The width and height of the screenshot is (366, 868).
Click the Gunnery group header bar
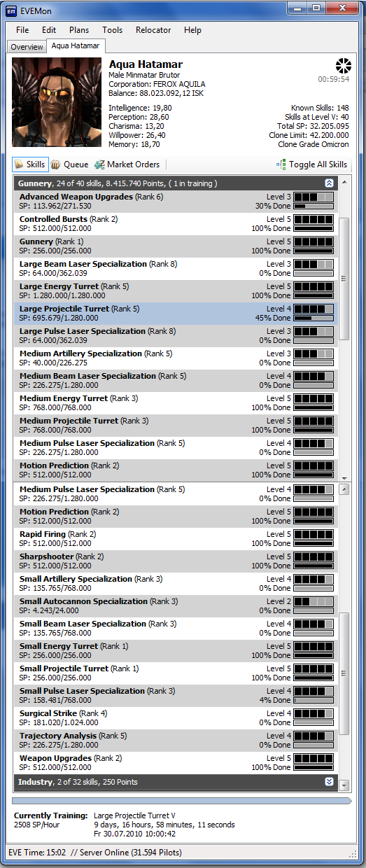(176, 183)
